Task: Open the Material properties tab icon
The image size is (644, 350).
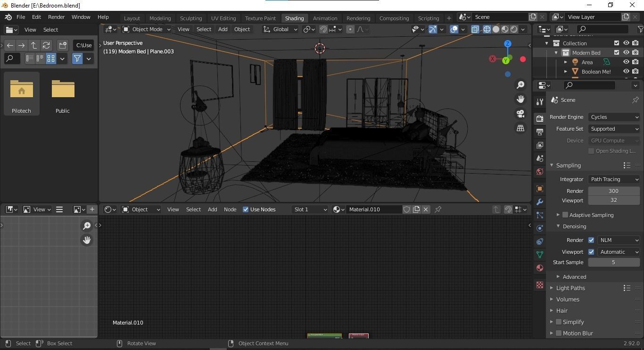Action: tap(540, 268)
